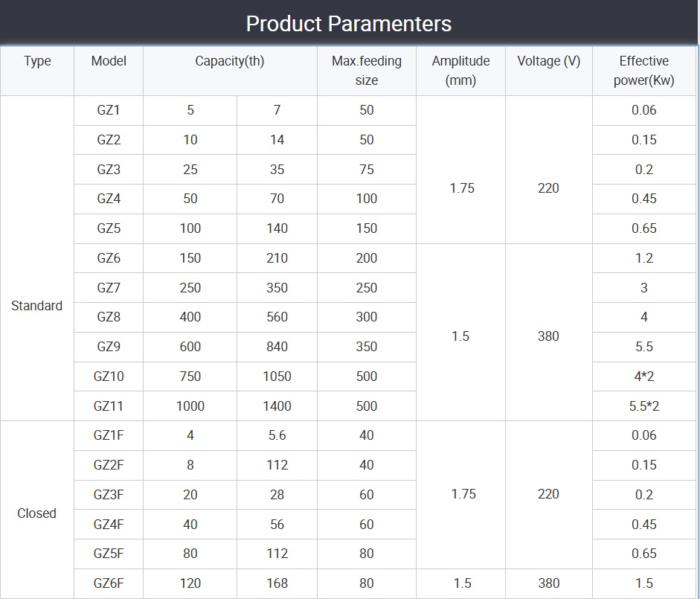
Task: Click the Voltage (V) column header
Action: pos(548,62)
